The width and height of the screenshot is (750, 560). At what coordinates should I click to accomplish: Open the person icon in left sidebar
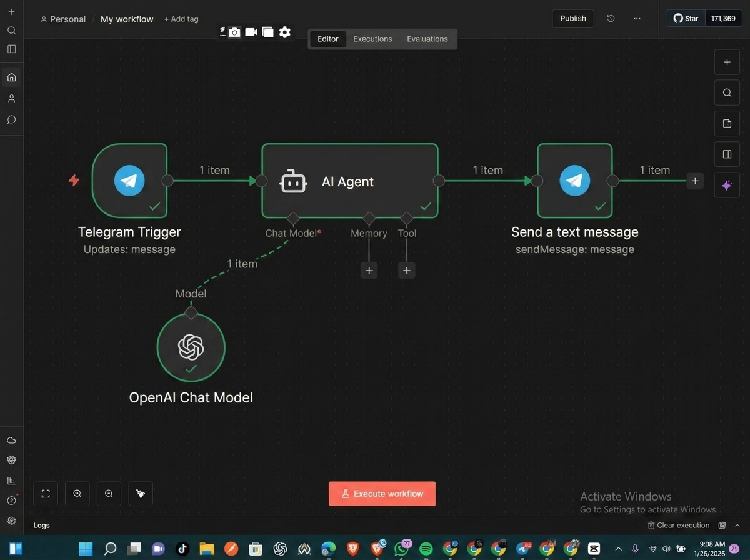[x=11, y=98]
